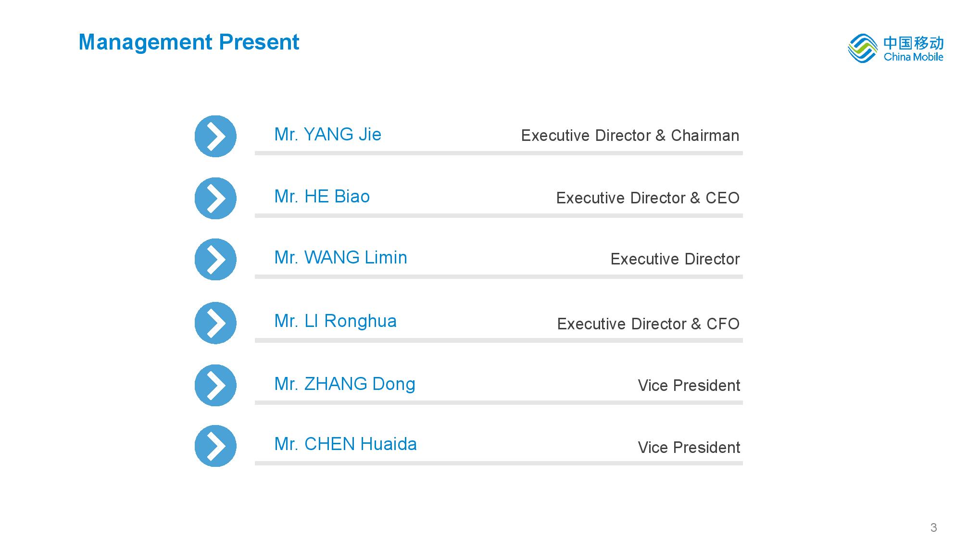Click the Management Present slide title
The height and width of the screenshot is (551, 980).
[188, 42]
